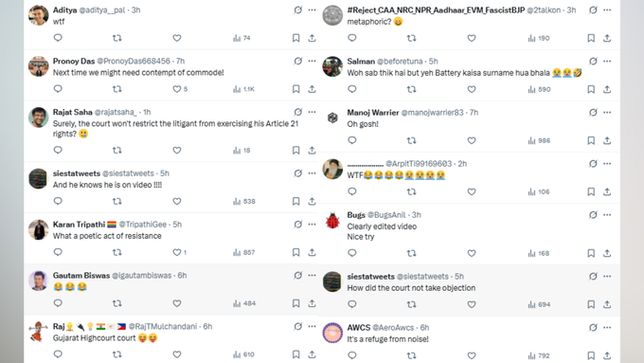View analytics on Raj's Gujarat Highcourt tweet
This screenshot has height=363, width=644.
pos(243,354)
